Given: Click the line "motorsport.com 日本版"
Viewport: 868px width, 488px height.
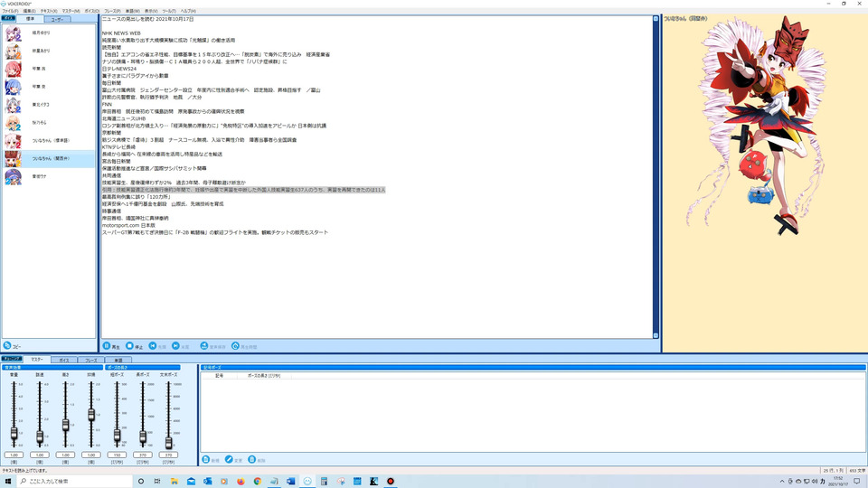Looking at the screenshot, I should click(x=128, y=225).
